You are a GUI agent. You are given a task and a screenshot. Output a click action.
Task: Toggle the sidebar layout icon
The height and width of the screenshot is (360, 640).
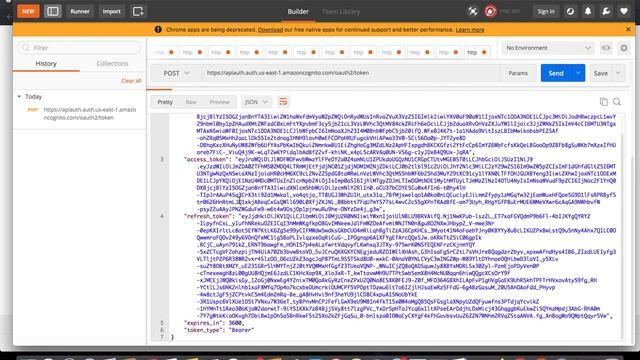pos(53,11)
